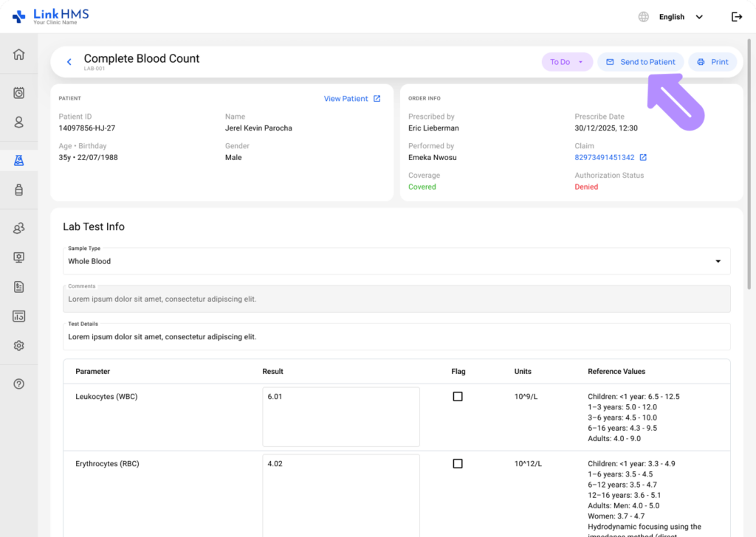Go back using the left chevron
The width and height of the screenshot is (756, 537).
click(x=69, y=62)
